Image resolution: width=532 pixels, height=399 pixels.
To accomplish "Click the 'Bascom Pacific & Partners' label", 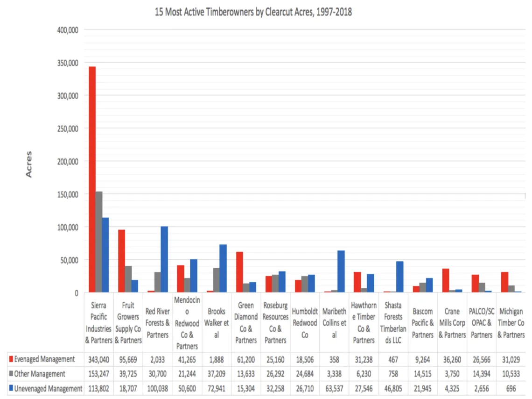I will (422, 323).
